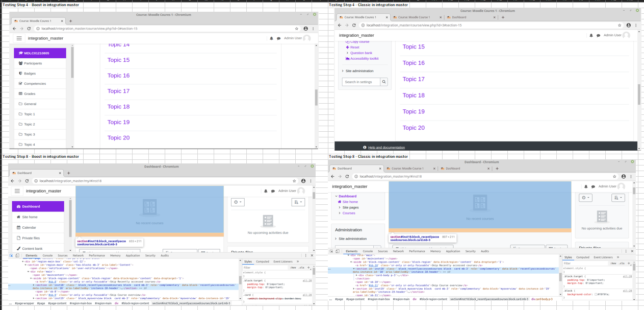Toggle the .cls class editor in Step 8 Boost DevTools
Screen dimensions: 644x310
coord(301,268)
